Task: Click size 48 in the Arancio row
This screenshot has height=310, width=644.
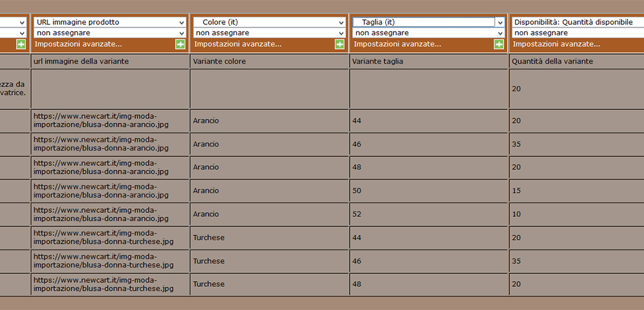Action: pos(357,167)
